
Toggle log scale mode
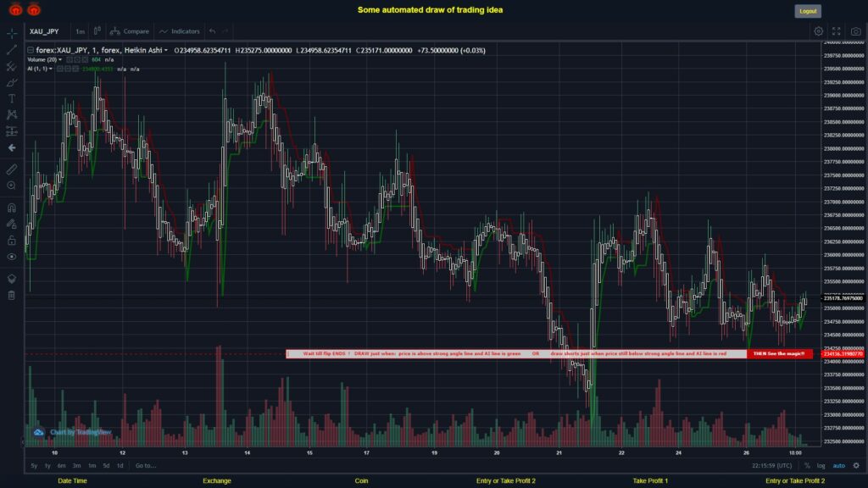(x=821, y=466)
